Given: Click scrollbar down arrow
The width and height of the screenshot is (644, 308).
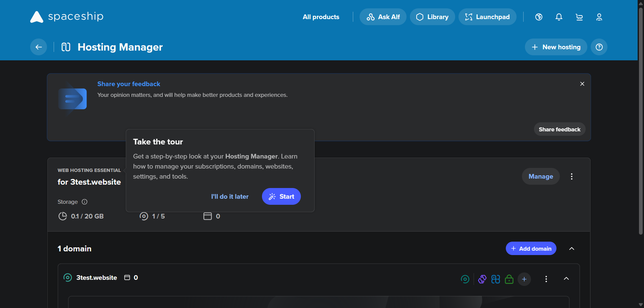Looking at the screenshot, I should 641,305.
